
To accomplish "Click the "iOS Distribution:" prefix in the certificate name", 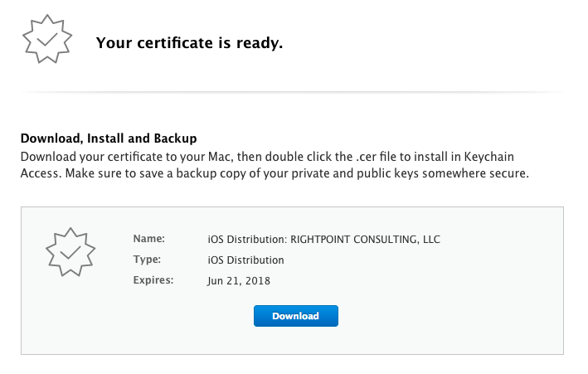I will coord(246,240).
